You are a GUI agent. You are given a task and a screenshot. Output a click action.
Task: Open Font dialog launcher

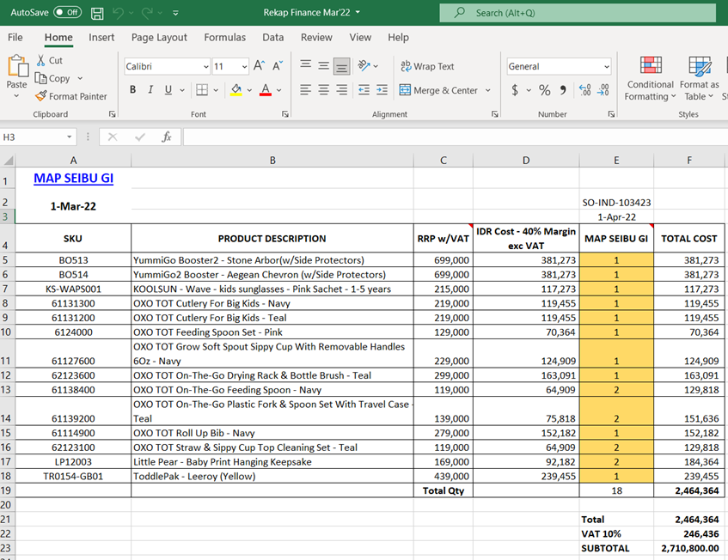click(x=285, y=114)
